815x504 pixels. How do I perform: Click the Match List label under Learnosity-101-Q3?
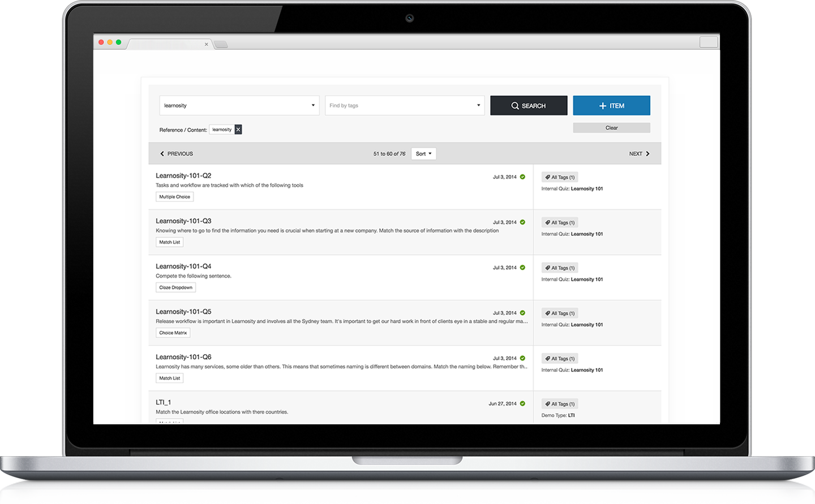[x=170, y=242]
